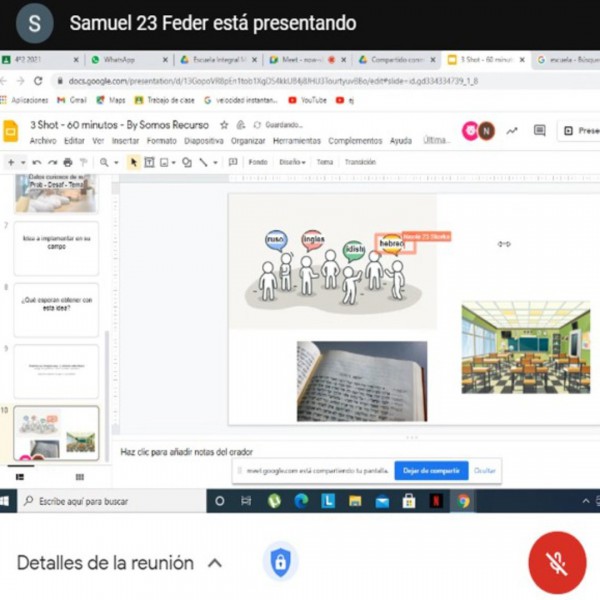The width and height of the screenshot is (600, 600).
Task: Switch to the WhatsApp browser tab
Action: click(129, 60)
